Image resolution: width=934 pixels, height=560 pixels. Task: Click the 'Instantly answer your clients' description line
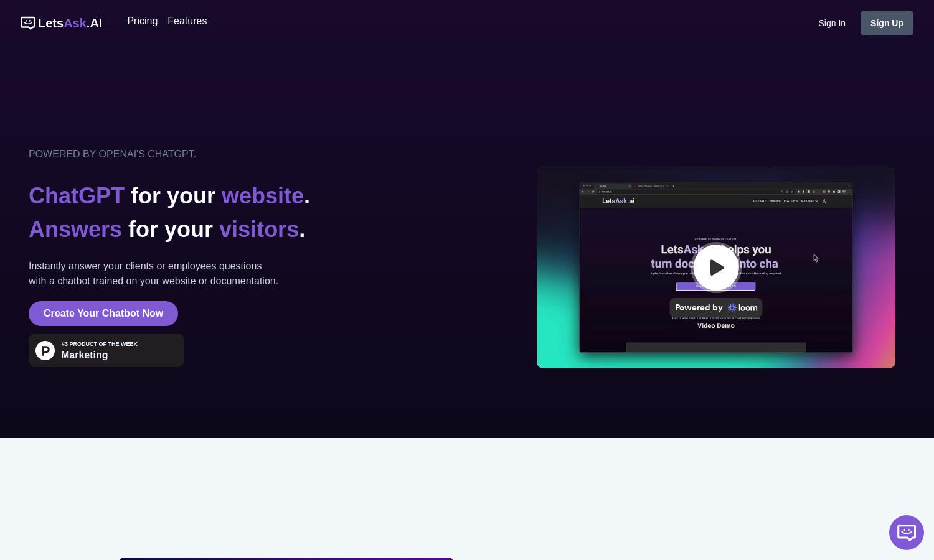145,266
